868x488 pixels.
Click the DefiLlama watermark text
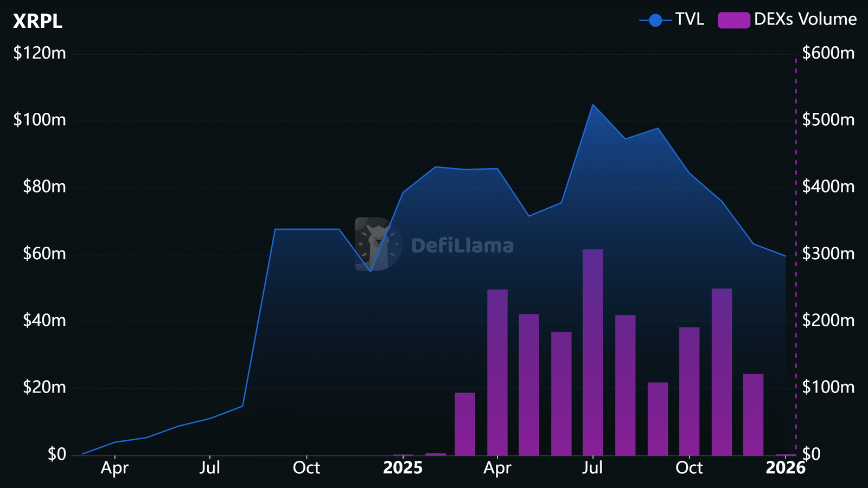coord(462,246)
